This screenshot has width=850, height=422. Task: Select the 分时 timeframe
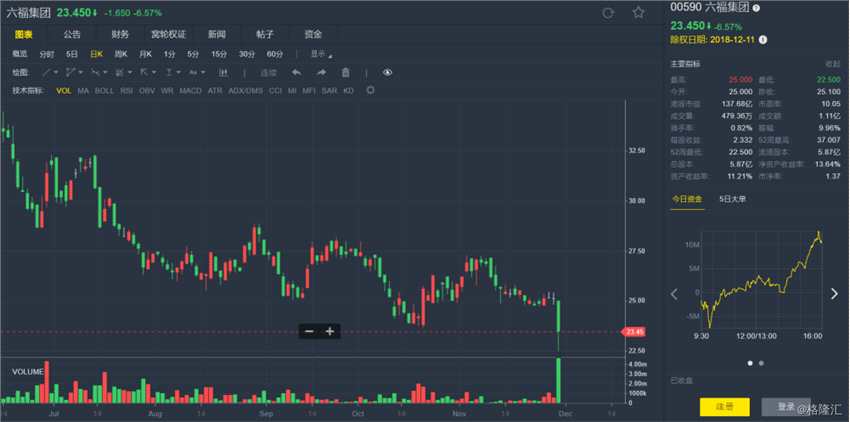tap(47, 54)
